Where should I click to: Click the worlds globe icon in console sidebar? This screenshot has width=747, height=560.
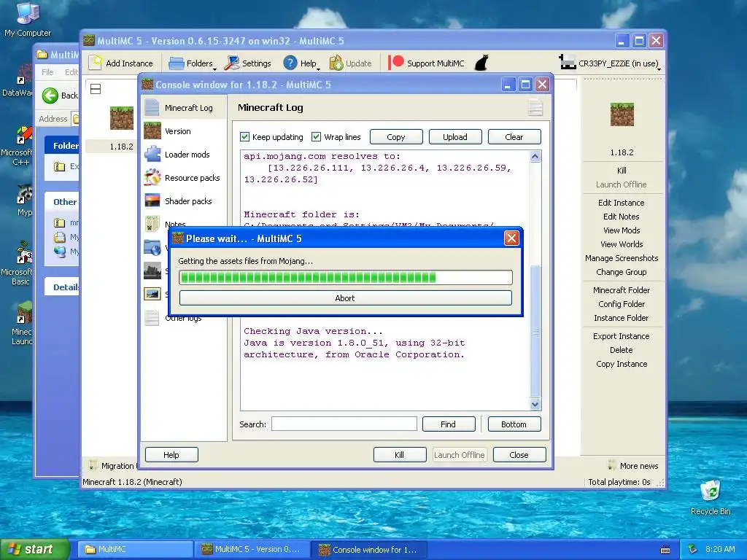tap(152, 248)
